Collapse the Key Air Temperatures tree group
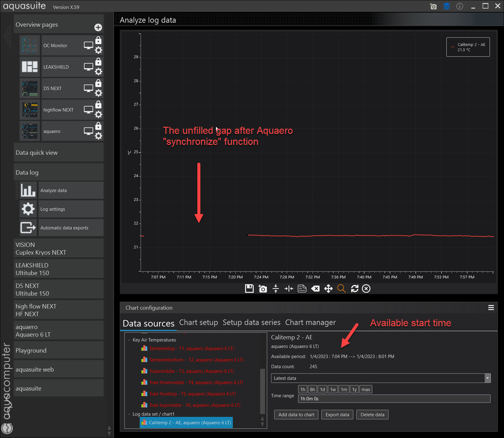 pyautogui.click(x=129, y=340)
